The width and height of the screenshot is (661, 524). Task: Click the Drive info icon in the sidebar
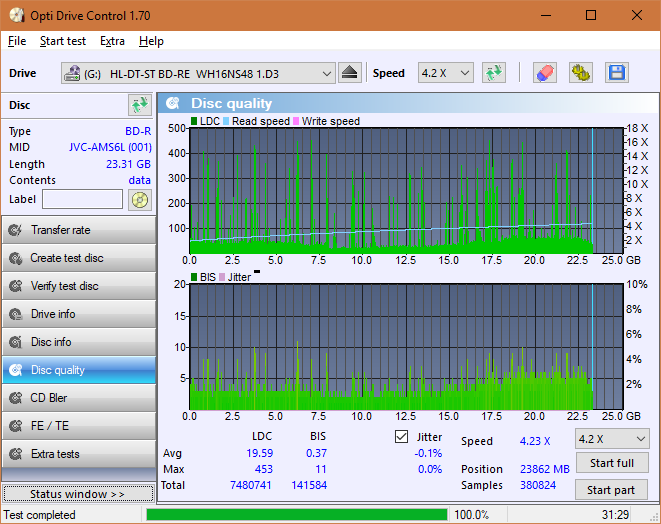click(x=16, y=314)
